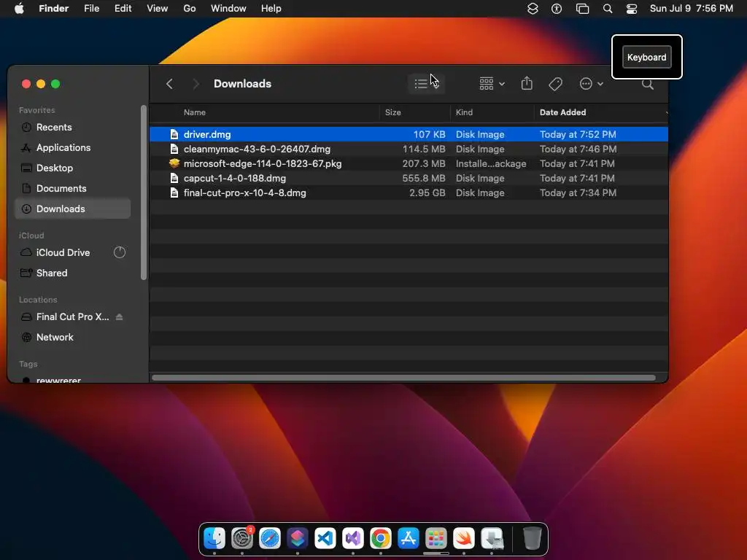Switch to list view in the Finder toolbar
Image resolution: width=747 pixels, height=560 pixels.
pyautogui.click(x=426, y=84)
